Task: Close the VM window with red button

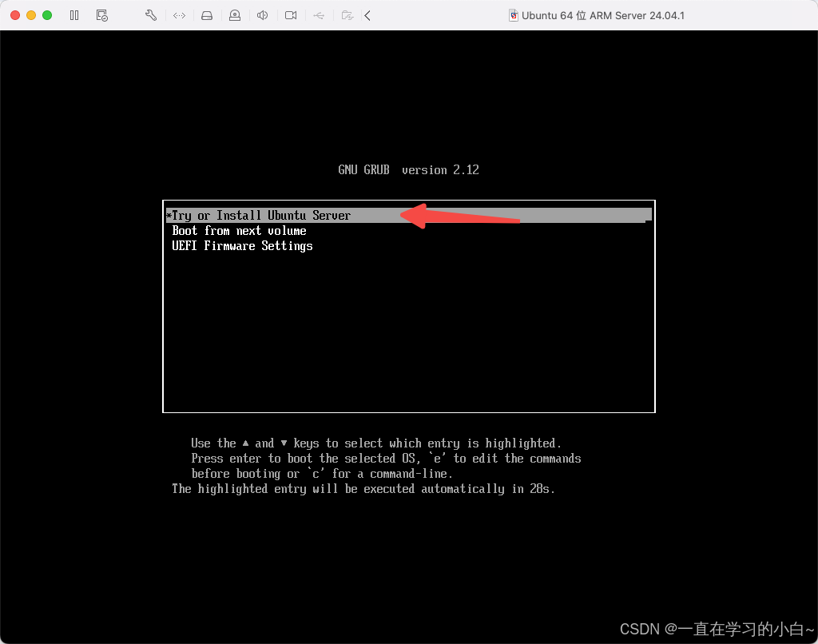Action: [x=15, y=16]
